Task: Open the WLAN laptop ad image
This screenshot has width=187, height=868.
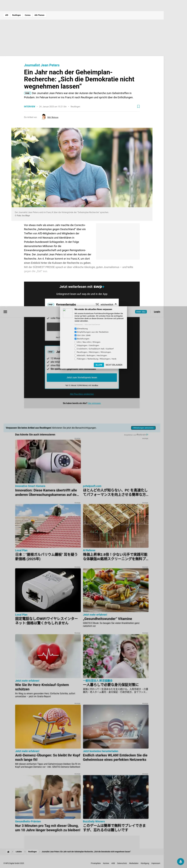Action: [116, 727]
